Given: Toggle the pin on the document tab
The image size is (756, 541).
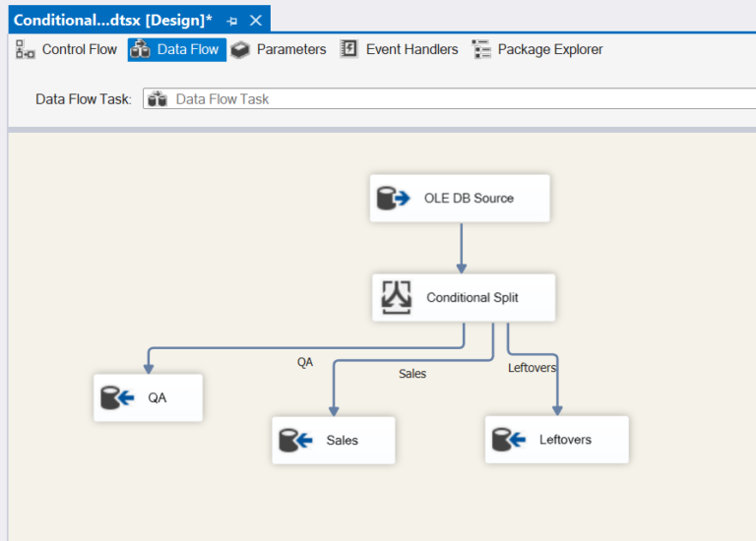Looking at the screenshot, I should coord(231,21).
